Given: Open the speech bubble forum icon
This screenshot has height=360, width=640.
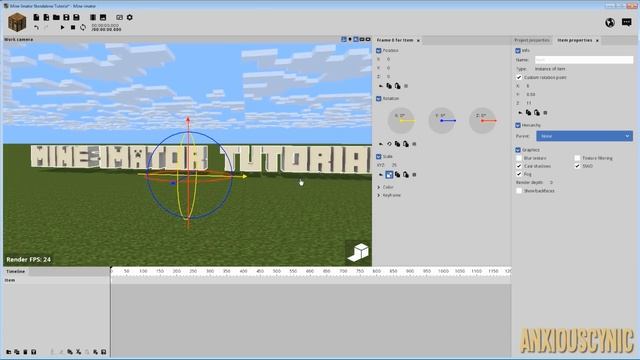Looking at the screenshot, I should click(627, 22).
